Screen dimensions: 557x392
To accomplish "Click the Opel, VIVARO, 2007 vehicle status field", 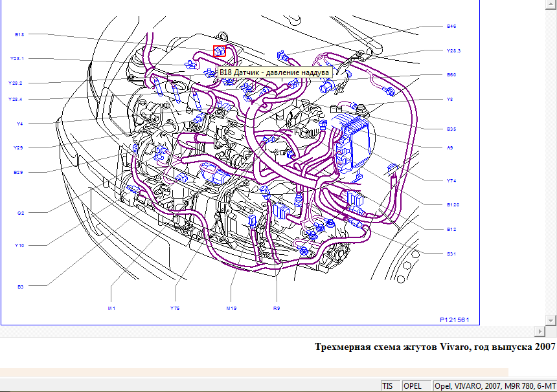I will [x=495, y=386].
